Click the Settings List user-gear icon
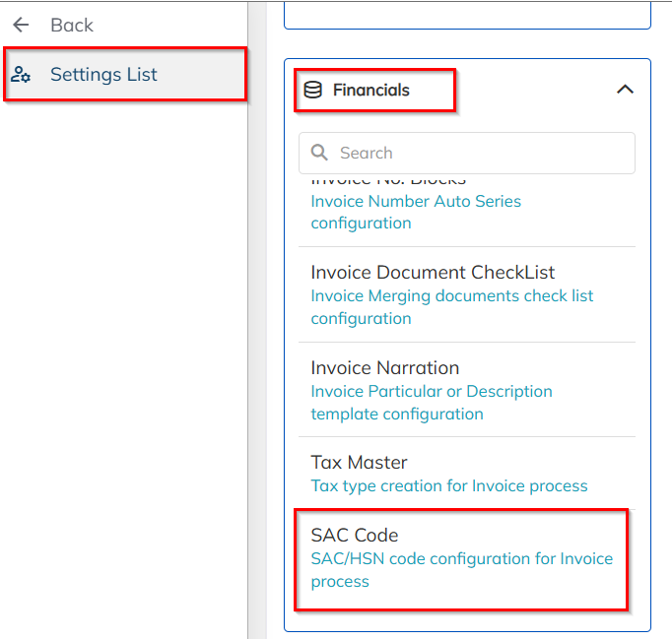Screen dimensions: 672x639 (x=21, y=75)
